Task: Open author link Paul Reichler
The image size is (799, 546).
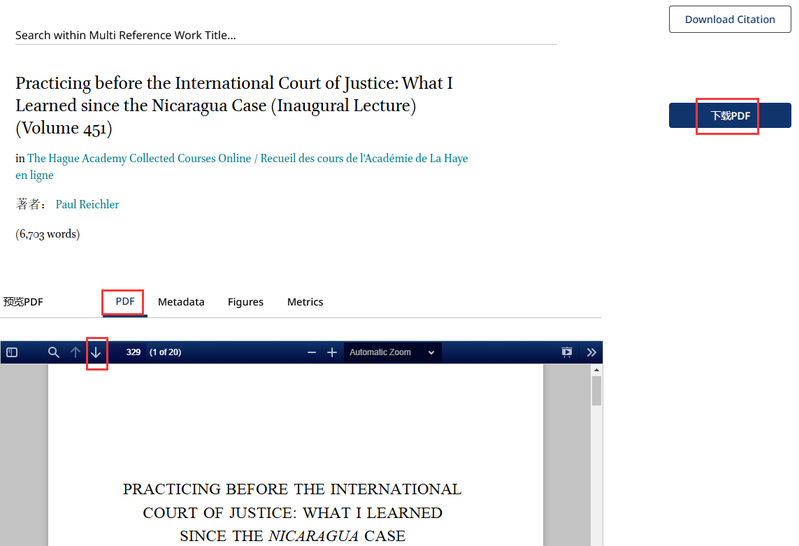Action: pyautogui.click(x=87, y=205)
